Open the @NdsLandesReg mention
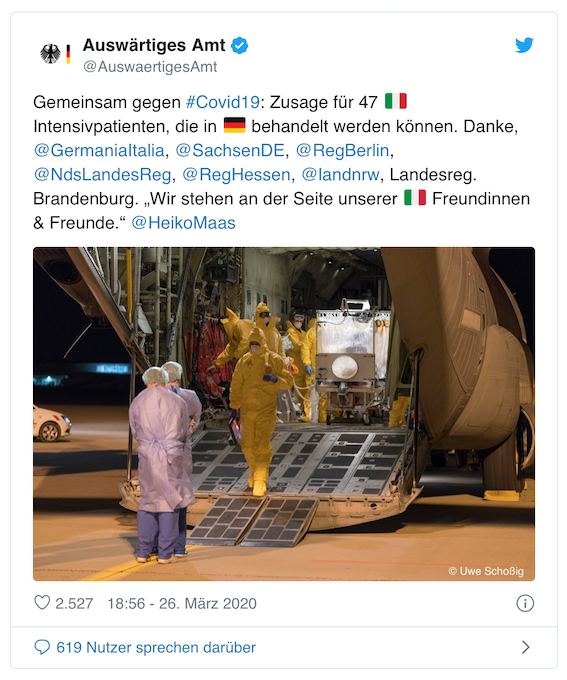 (x=102, y=174)
